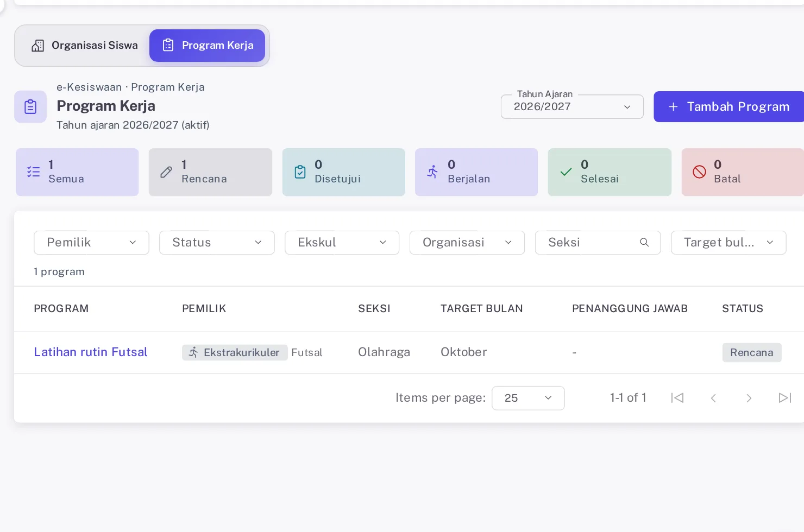Focus the Seksi search input field
This screenshot has height=532, width=804.
point(598,243)
